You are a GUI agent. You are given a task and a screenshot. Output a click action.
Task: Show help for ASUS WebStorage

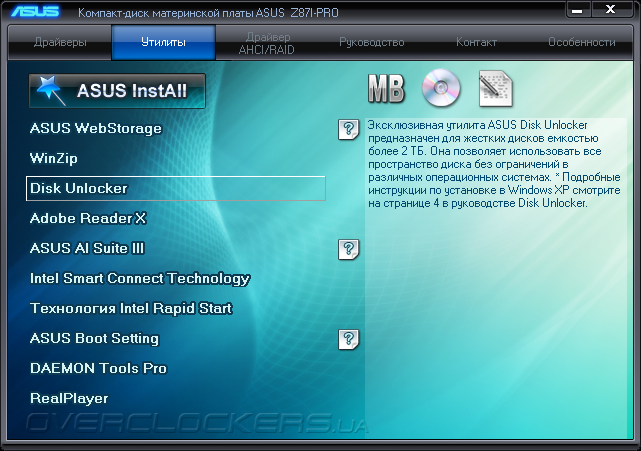(x=348, y=130)
